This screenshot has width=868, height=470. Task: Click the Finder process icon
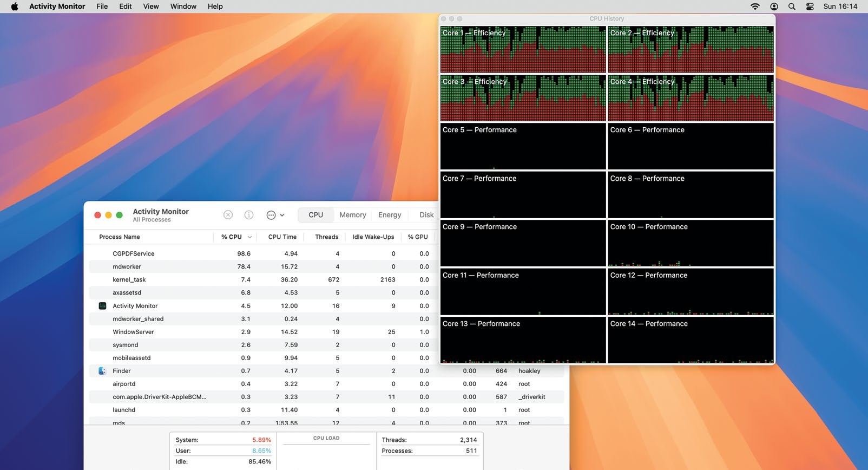[102, 371]
